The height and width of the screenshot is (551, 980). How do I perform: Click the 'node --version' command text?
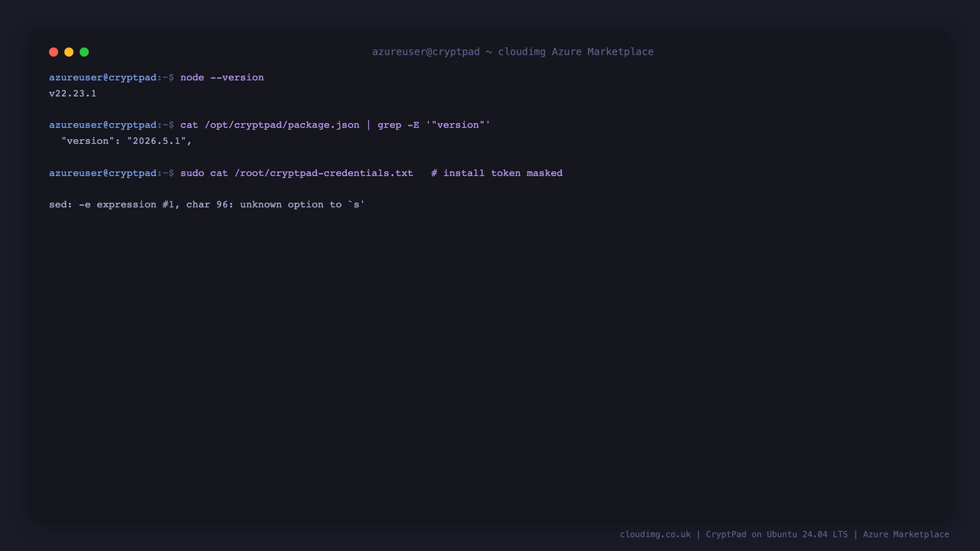point(222,77)
